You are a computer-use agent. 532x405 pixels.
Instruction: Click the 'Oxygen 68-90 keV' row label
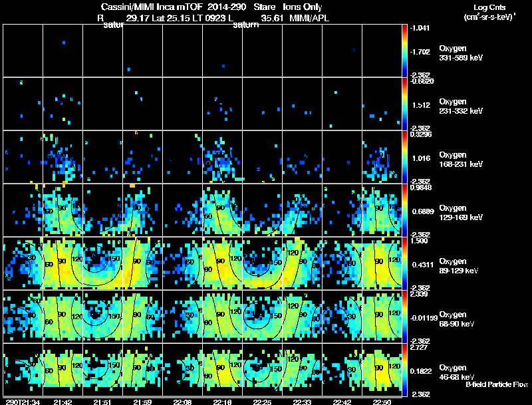pos(457,319)
